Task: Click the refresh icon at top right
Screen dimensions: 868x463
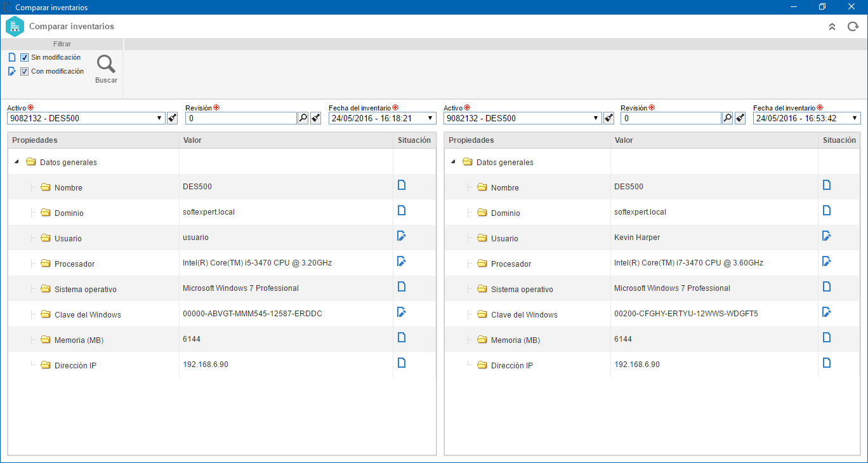Action: (853, 27)
